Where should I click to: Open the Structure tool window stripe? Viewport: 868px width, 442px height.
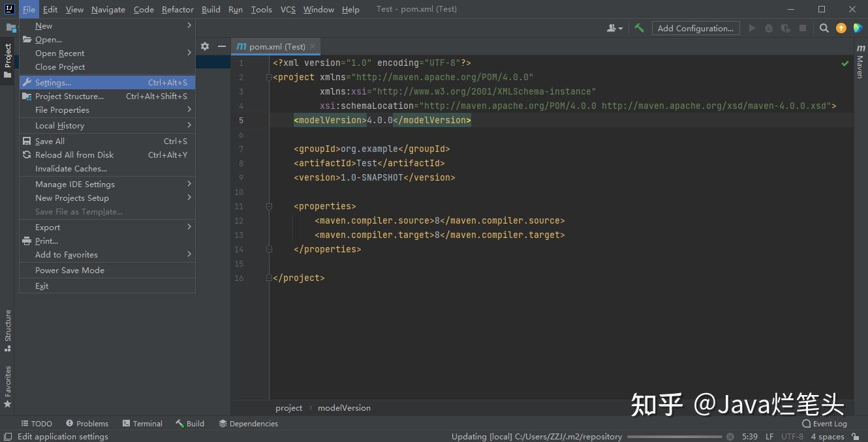click(x=8, y=331)
